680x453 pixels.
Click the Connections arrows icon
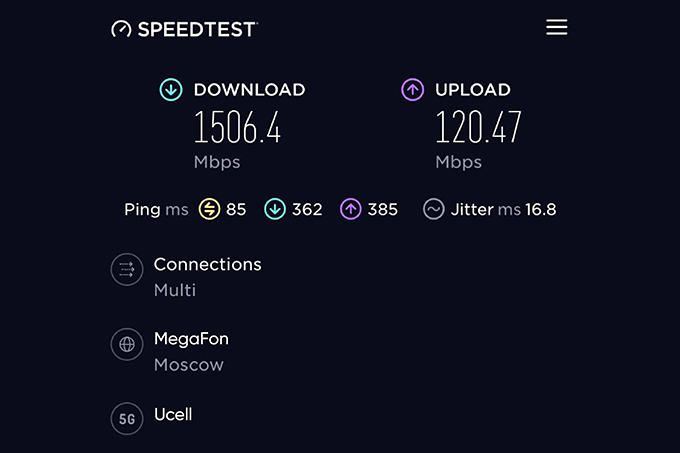coord(126,269)
